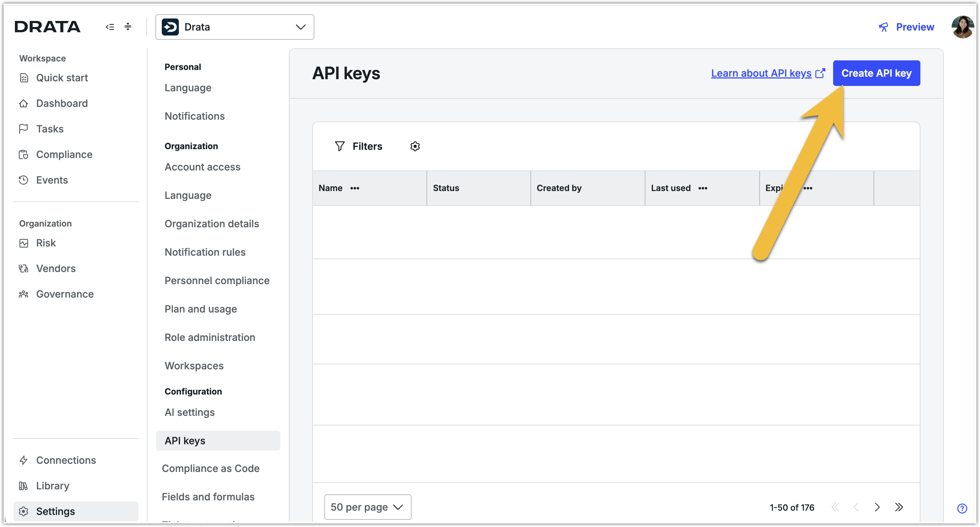Open the Last used column options dots
980x527 pixels.
pyautogui.click(x=703, y=188)
